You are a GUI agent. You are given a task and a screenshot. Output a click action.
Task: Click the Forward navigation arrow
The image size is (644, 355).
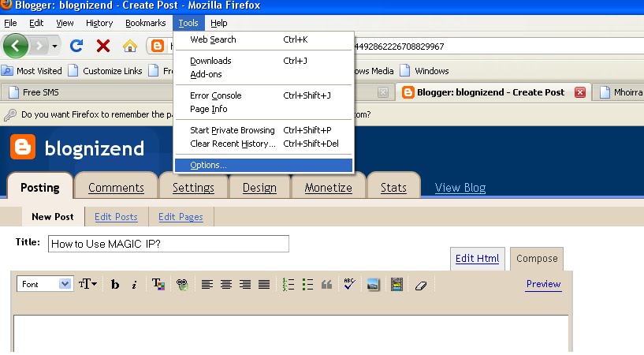[39, 46]
